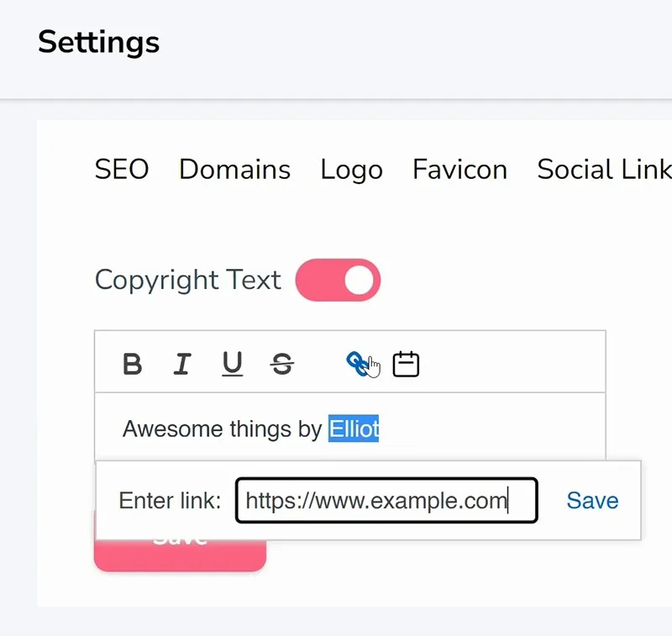This screenshot has height=636, width=672.
Task: Click the Settings page heading
Action: click(98, 42)
